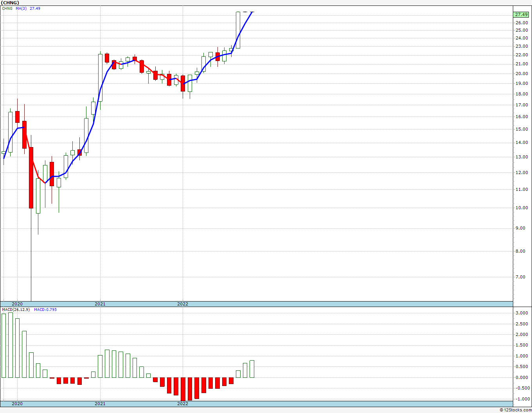Screen dimensions: 532x413
Task: Click the large red candle with the low below 7
Action: coord(31,178)
